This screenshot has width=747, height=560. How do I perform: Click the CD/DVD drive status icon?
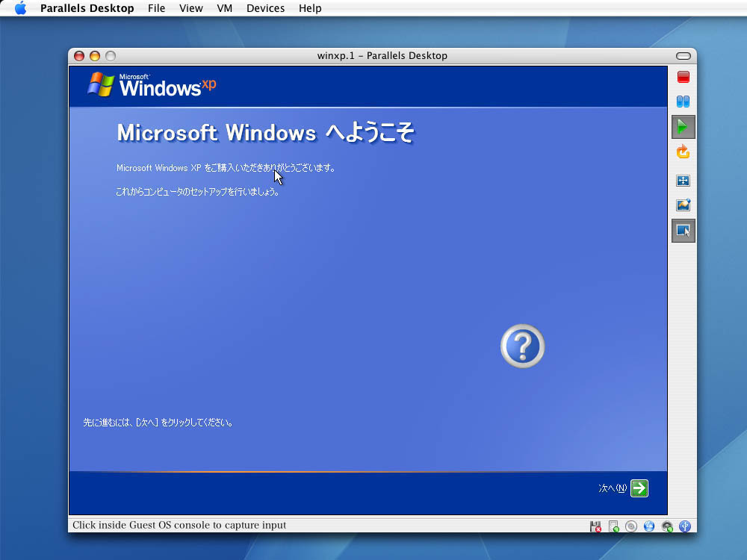(631, 526)
